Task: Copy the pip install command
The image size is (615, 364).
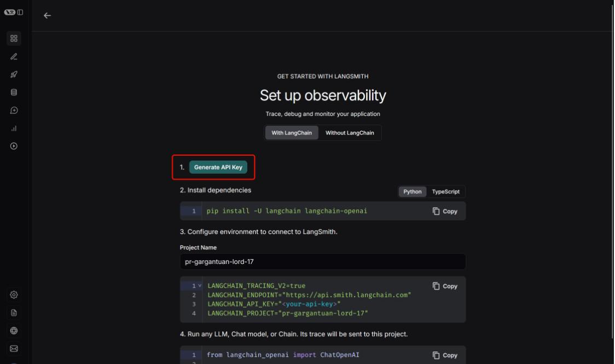Action: [x=445, y=211]
